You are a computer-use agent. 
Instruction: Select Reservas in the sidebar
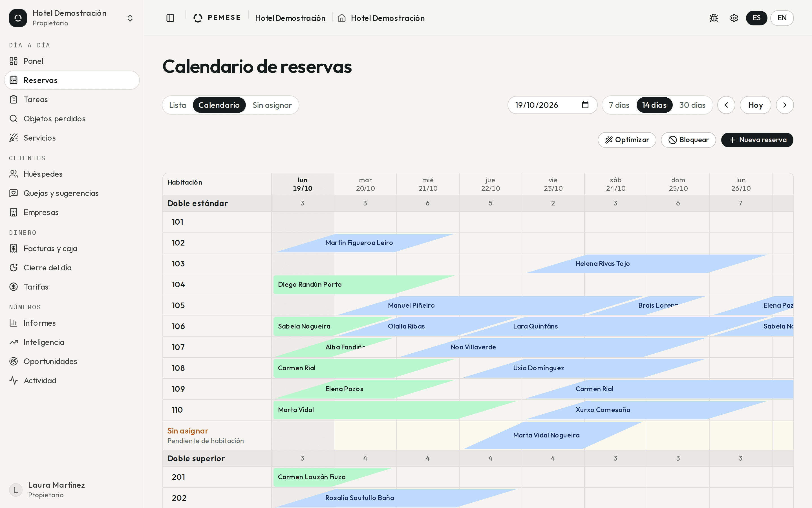[72, 80]
